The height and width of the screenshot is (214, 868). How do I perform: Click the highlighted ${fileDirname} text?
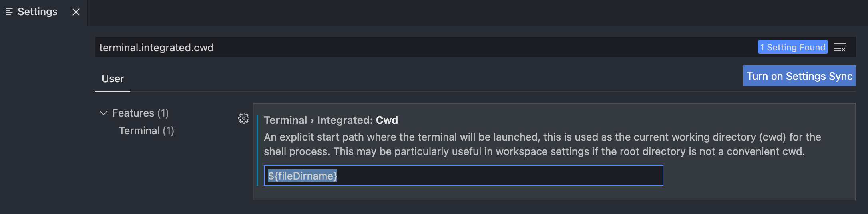pos(303,176)
